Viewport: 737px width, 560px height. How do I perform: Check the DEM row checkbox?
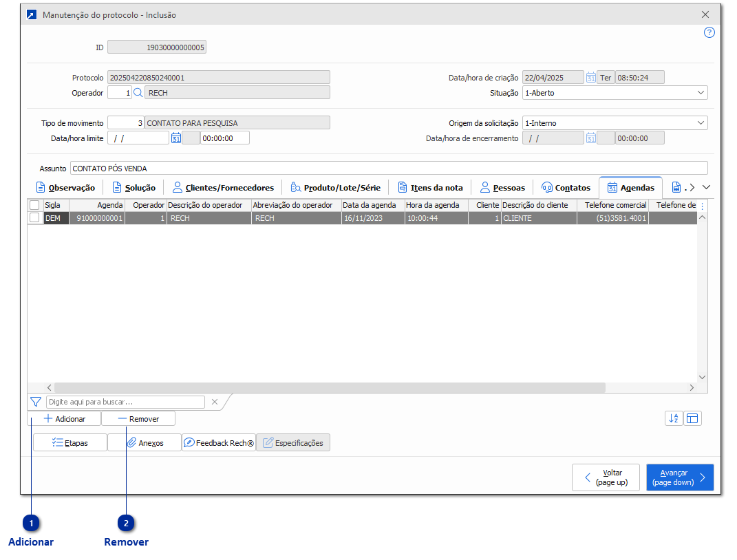click(x=34, y=217)
